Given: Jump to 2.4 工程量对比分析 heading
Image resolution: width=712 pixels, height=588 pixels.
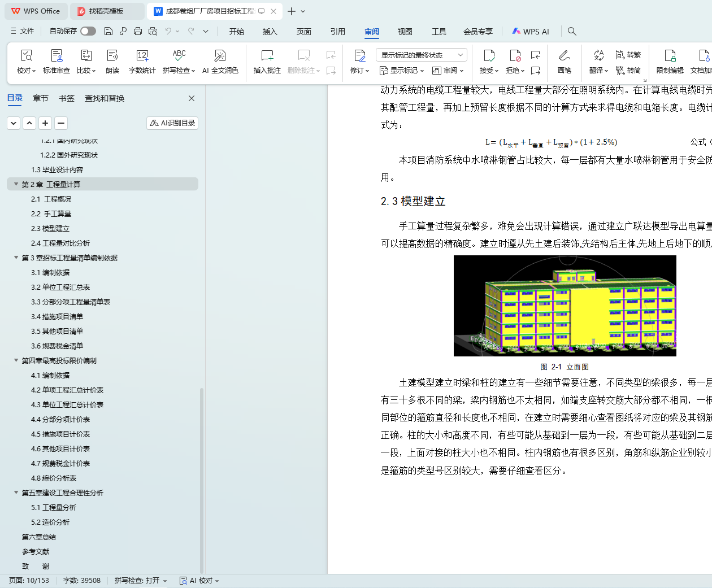Looking at the screenshot, I should [x=60, y=243].
